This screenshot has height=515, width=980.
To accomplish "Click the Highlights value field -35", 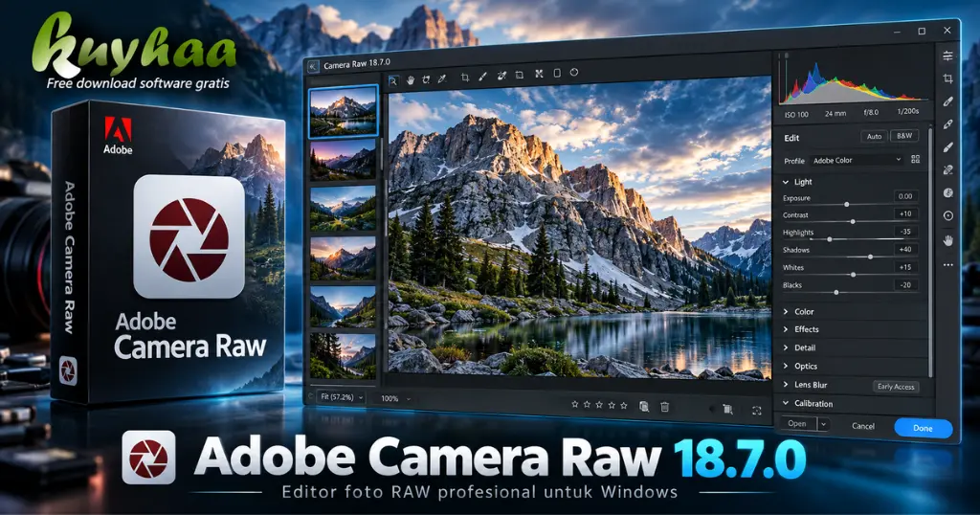I will click(905, 232).
